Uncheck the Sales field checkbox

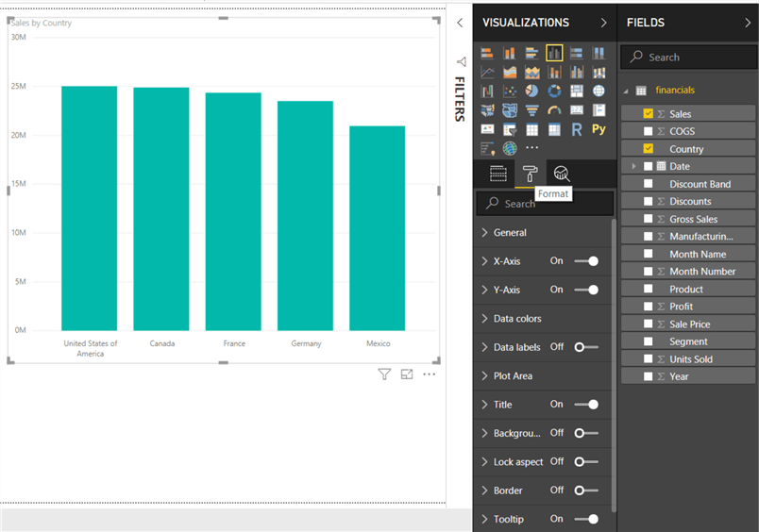(648, 114)
